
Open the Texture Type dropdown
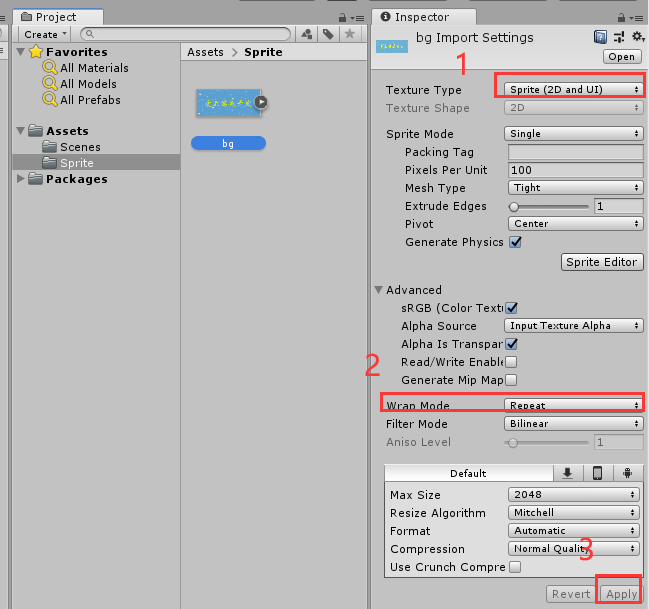[574, 89]
